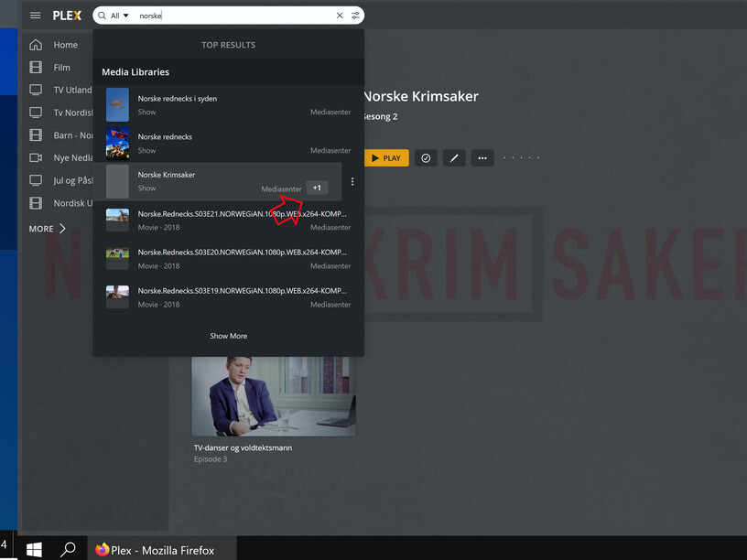
Task: Click the Film library film-strip icon
Action: (x=36, y=68)
